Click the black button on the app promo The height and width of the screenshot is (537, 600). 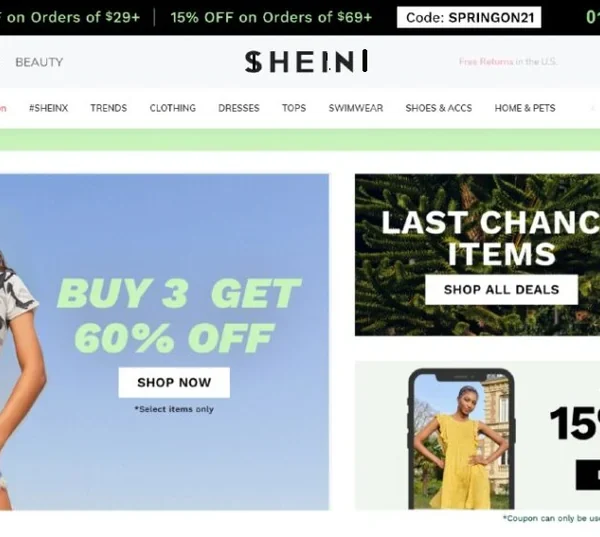point(588,475)
